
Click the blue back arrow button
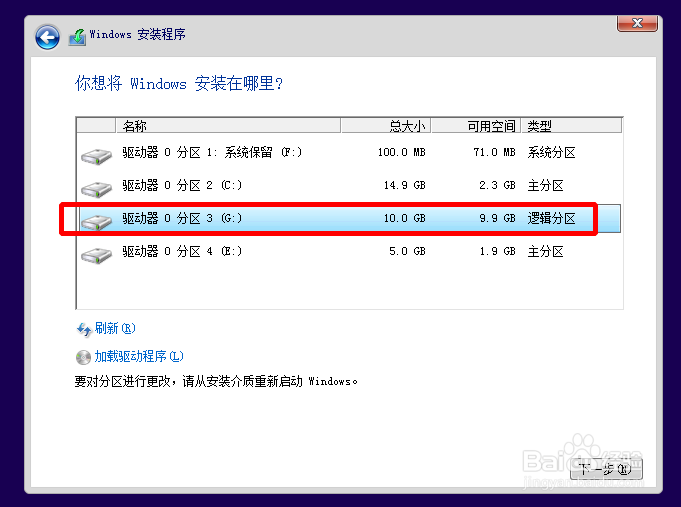coord(47,37)
